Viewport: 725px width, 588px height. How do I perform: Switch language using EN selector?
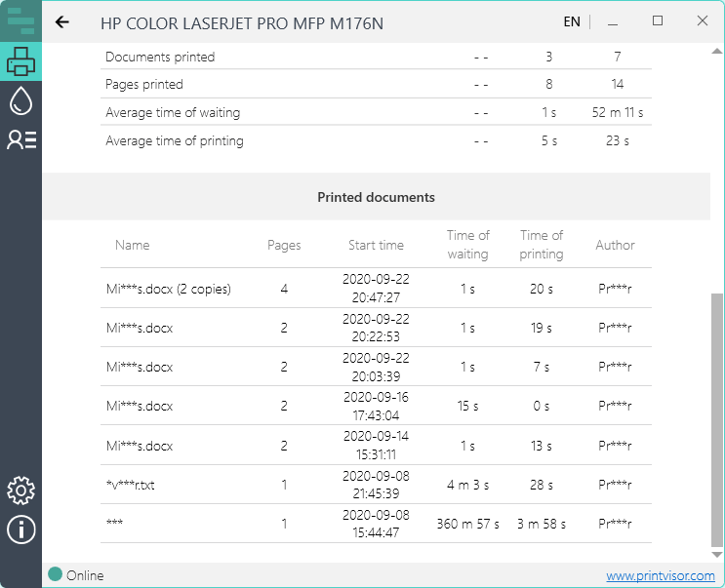[x=571, y=21]
